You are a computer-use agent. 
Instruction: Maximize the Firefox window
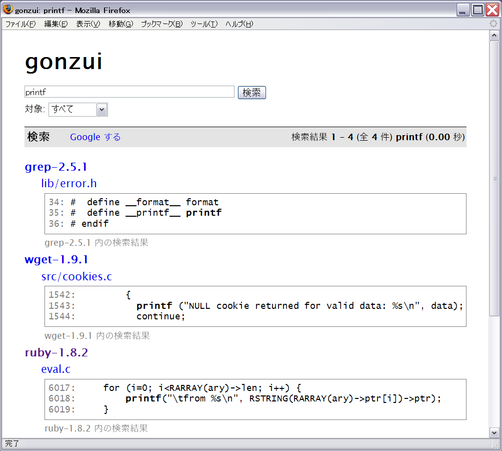(x=478, y=10)
